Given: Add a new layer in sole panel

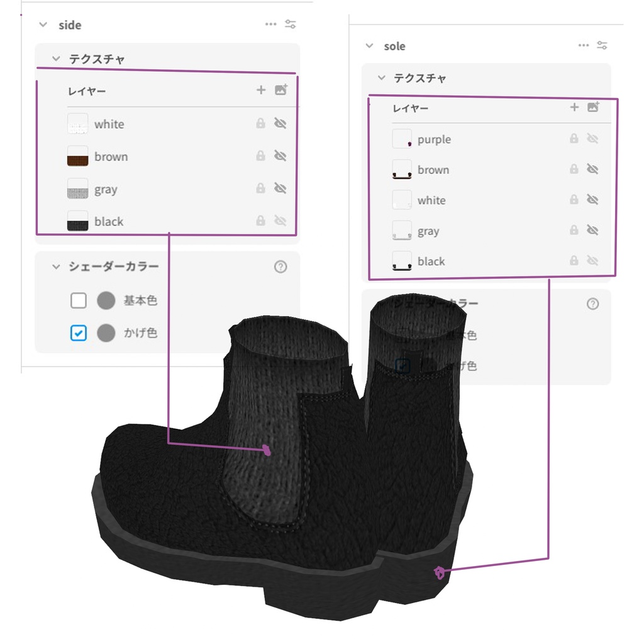Looking at the screenshot, I should [x=574, y=108].
